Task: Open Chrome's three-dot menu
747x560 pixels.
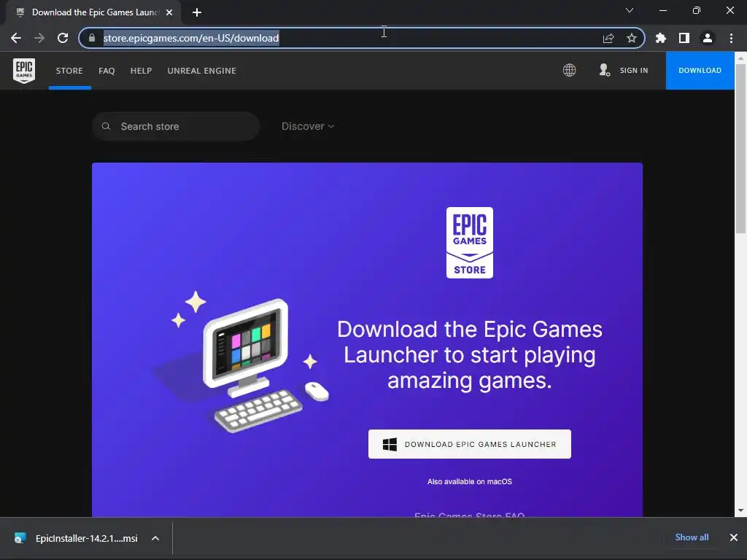Action: (x=731, y=38)
